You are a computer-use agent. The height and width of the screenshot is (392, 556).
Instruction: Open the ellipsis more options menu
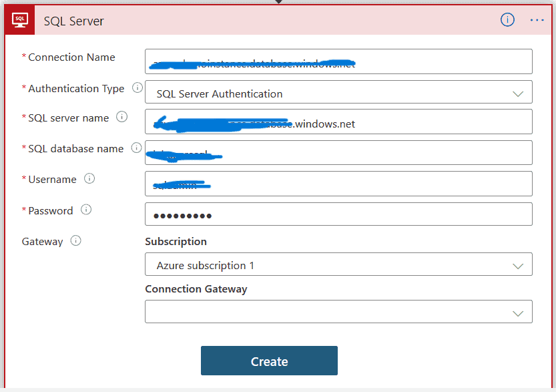click(537, 20)
